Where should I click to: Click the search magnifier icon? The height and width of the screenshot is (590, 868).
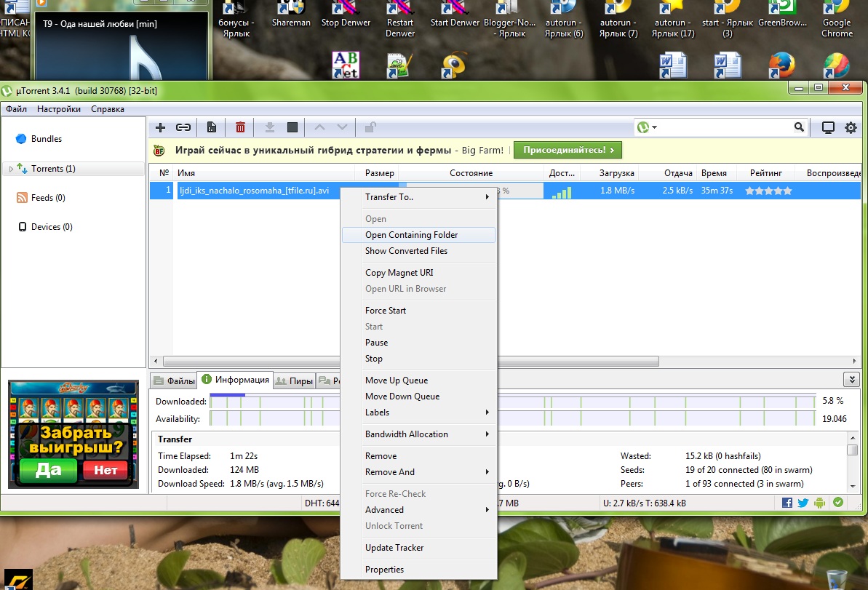(799, 127)
